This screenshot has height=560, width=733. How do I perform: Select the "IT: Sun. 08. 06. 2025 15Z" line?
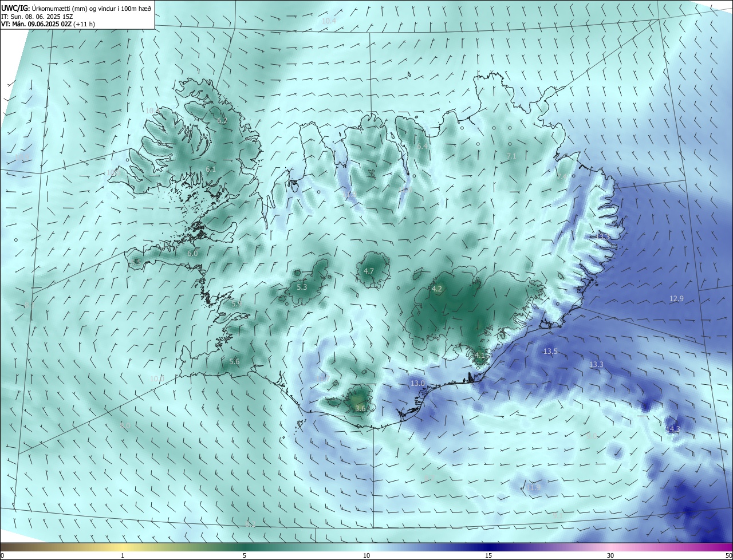(37, 17)
